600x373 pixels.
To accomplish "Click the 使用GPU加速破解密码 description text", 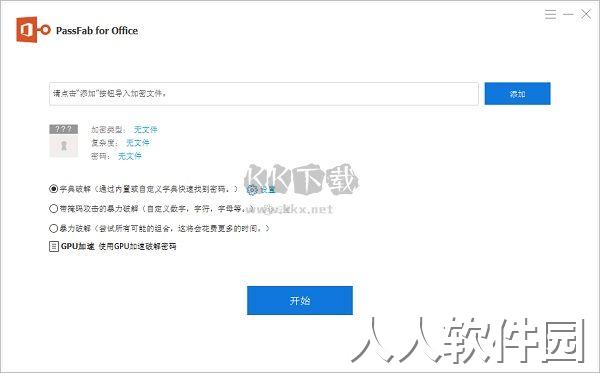I will point(137,246).
